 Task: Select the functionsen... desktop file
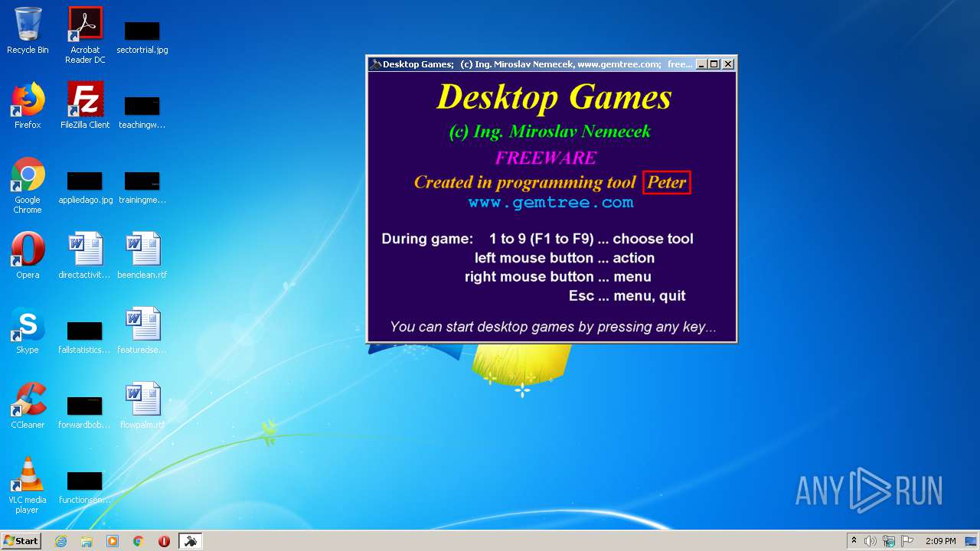click(x=85, y=487)
